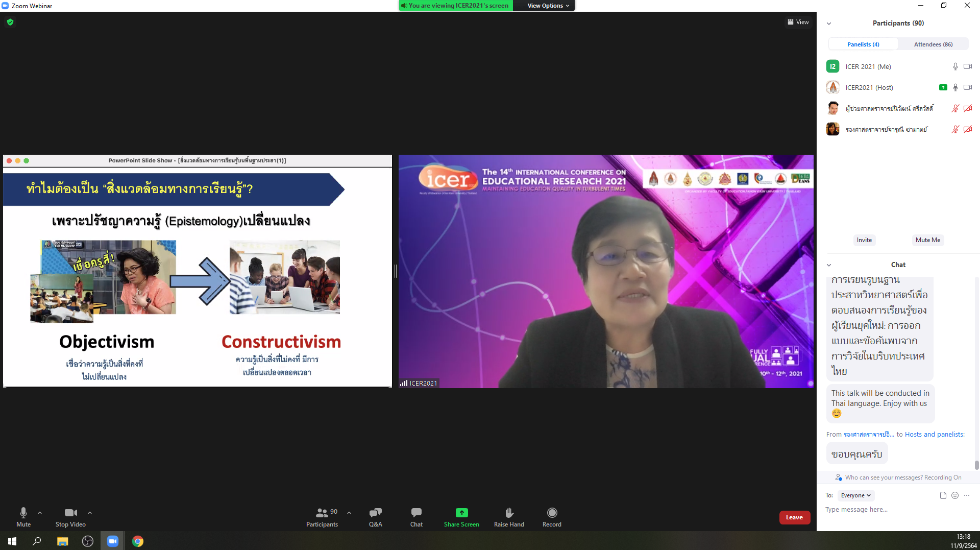Screen dimensions: 980x550
Task: Click the emoji icon in chat box
Action: coord(955,495)
